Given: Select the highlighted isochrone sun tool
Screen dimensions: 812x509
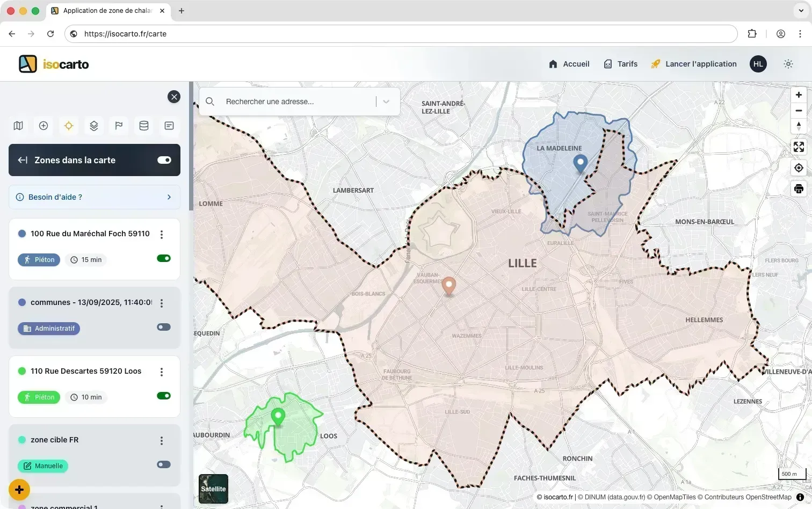Looking at the screenshot, I should tap(68, 125).
